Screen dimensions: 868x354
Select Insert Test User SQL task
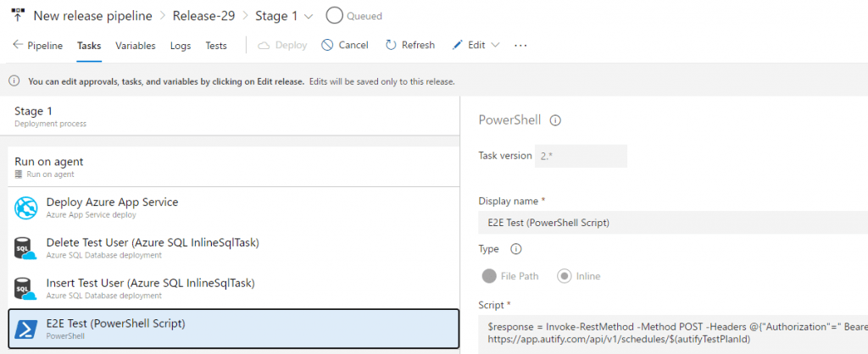pyautogui.click(x=234, y=288)
